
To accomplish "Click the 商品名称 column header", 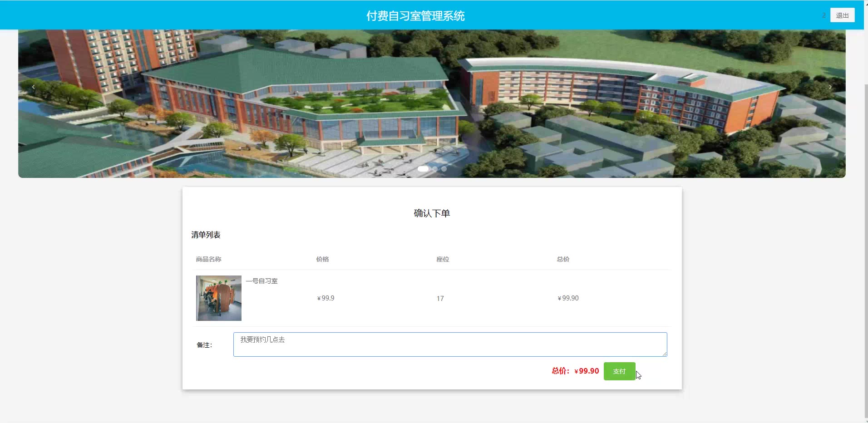I will pyautogui.click(x=208, y=259).
